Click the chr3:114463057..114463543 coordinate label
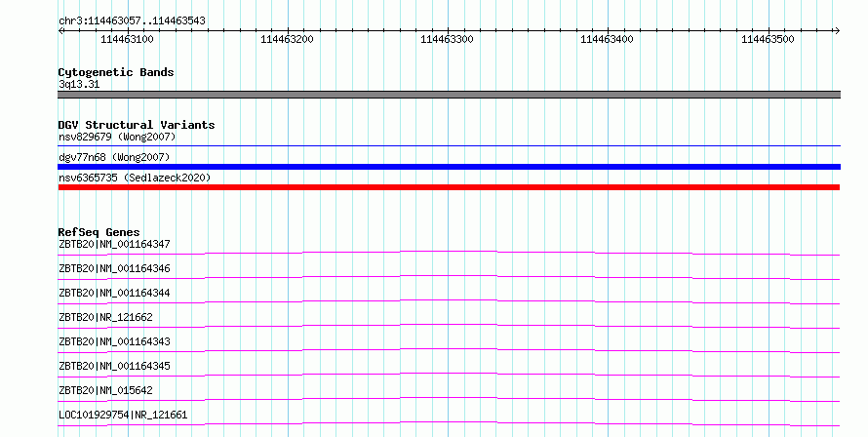The width and height of the screenshot is (868, 437). coord(132,21)
